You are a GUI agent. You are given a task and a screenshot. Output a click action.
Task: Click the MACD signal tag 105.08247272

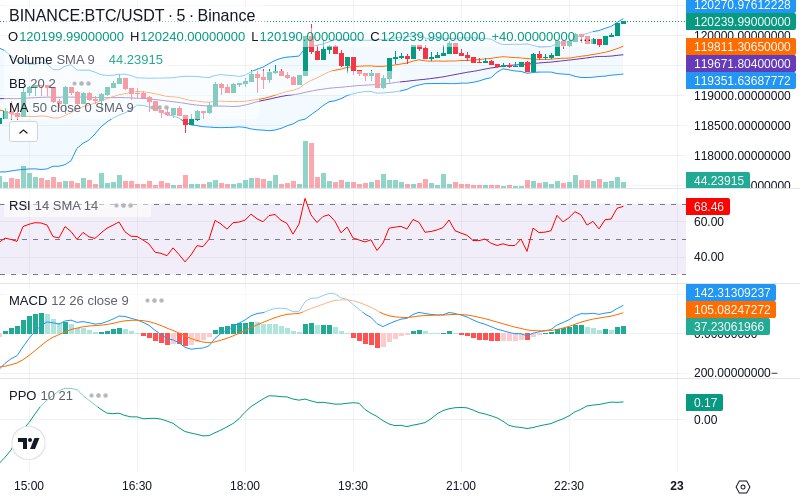tap(731, 310)
